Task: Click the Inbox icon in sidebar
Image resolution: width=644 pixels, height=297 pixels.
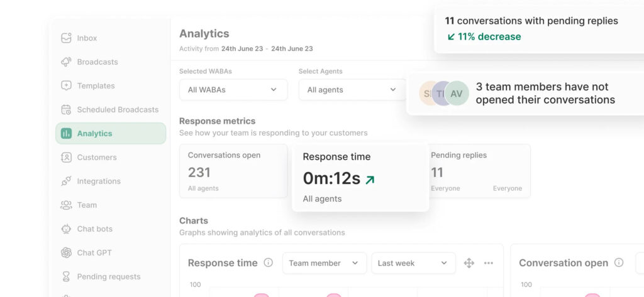Action: [x=66, y=38]
